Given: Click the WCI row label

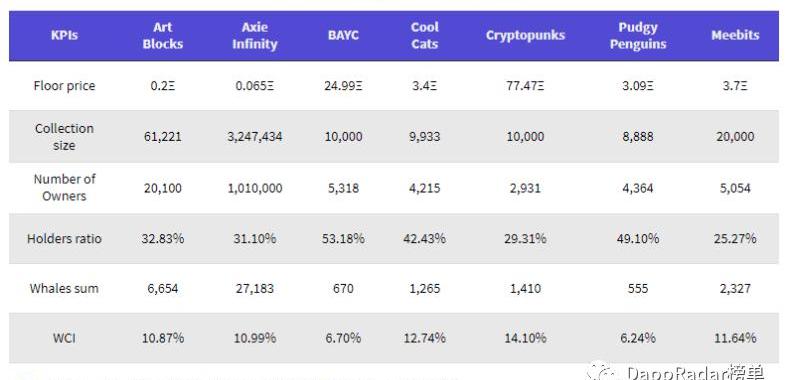Looking at the screenshot, I should click(64, 338).
